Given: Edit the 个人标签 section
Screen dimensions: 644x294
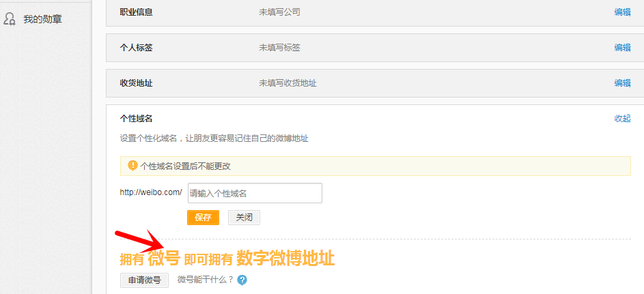Looking at the screenshot, I should click(x=622, y=48).
